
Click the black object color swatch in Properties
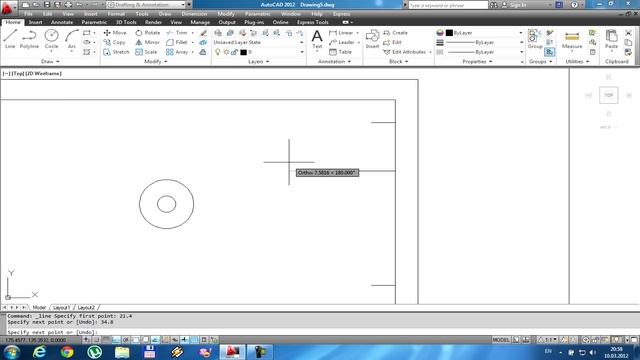(x=449, y=33)
